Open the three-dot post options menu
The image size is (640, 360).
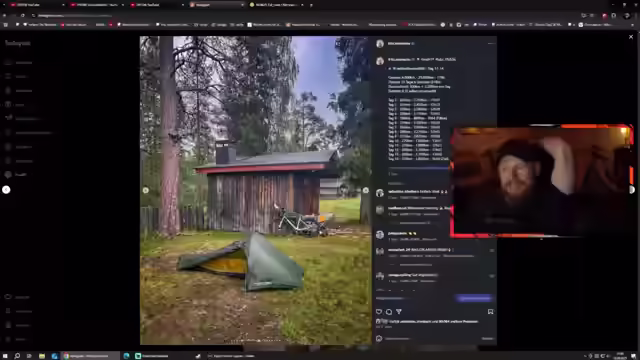coord(491,43)
